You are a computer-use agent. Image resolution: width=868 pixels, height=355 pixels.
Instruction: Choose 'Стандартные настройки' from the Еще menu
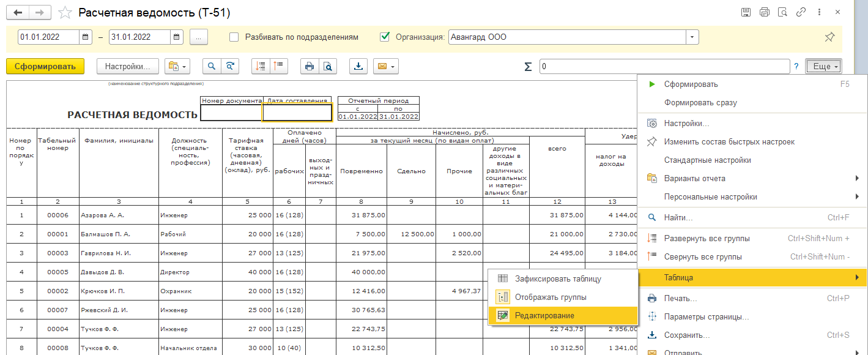click(x=707, y=160)
